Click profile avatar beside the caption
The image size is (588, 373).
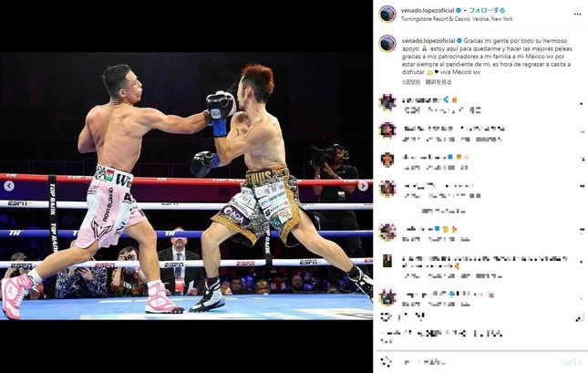[387, 44]
